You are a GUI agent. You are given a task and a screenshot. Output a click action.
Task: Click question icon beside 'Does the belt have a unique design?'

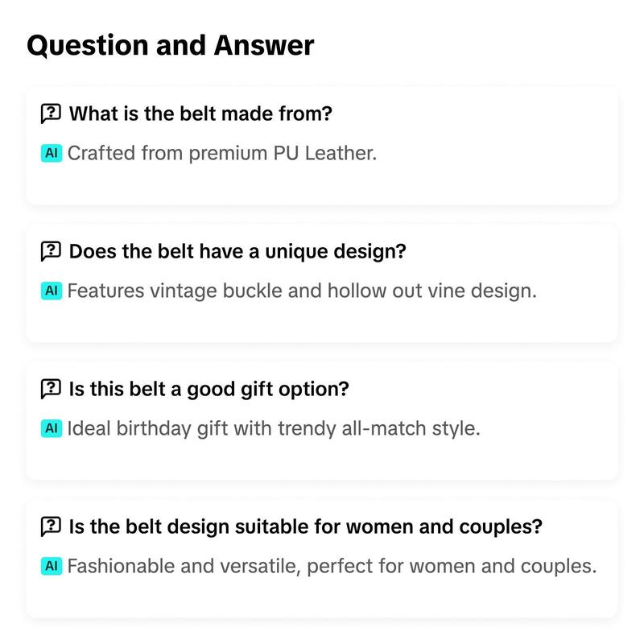[51, 251]
